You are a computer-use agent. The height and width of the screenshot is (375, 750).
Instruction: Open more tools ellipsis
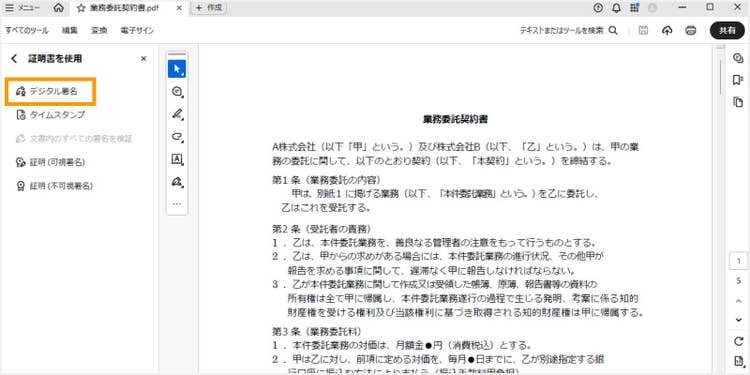[177, 204]
